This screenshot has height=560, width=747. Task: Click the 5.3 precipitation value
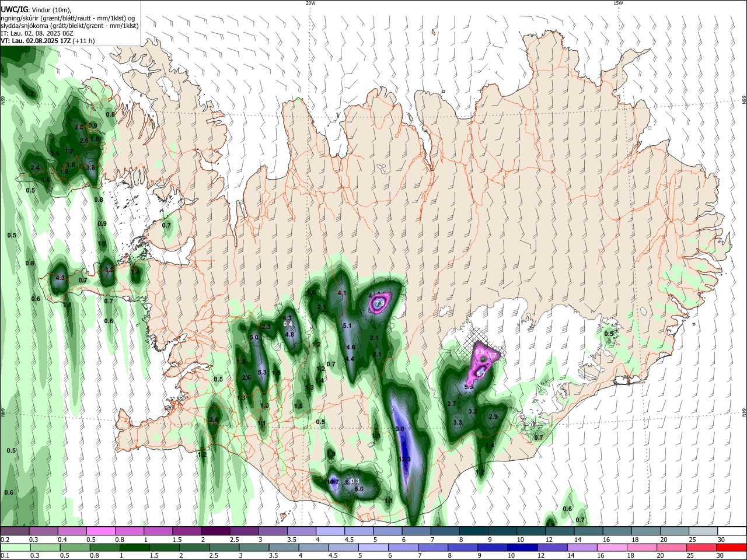coord(262,372)
